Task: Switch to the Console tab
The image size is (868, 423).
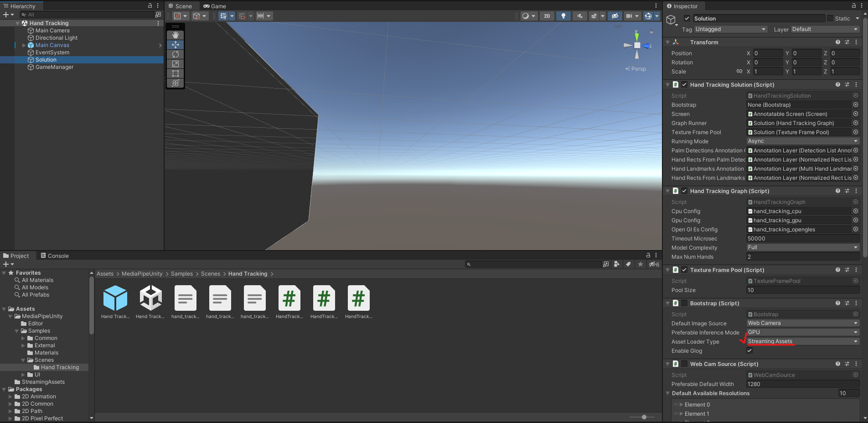Action: point(55,256)
